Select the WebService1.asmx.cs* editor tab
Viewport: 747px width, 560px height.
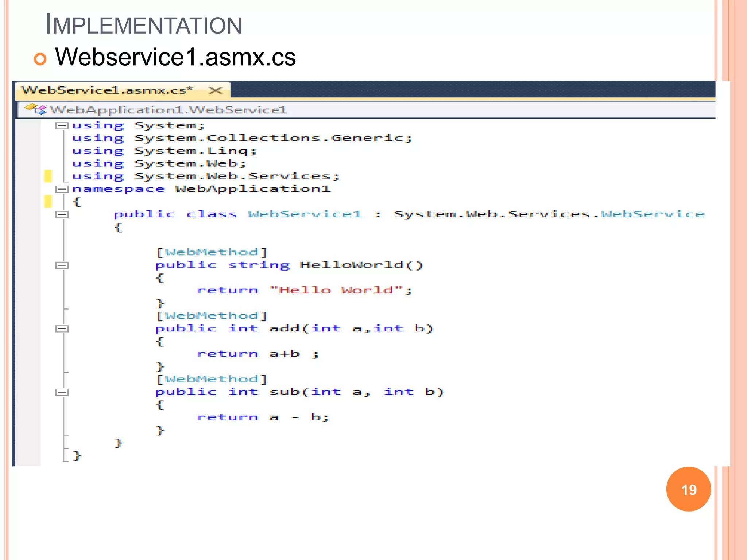[x=122, y=90]
